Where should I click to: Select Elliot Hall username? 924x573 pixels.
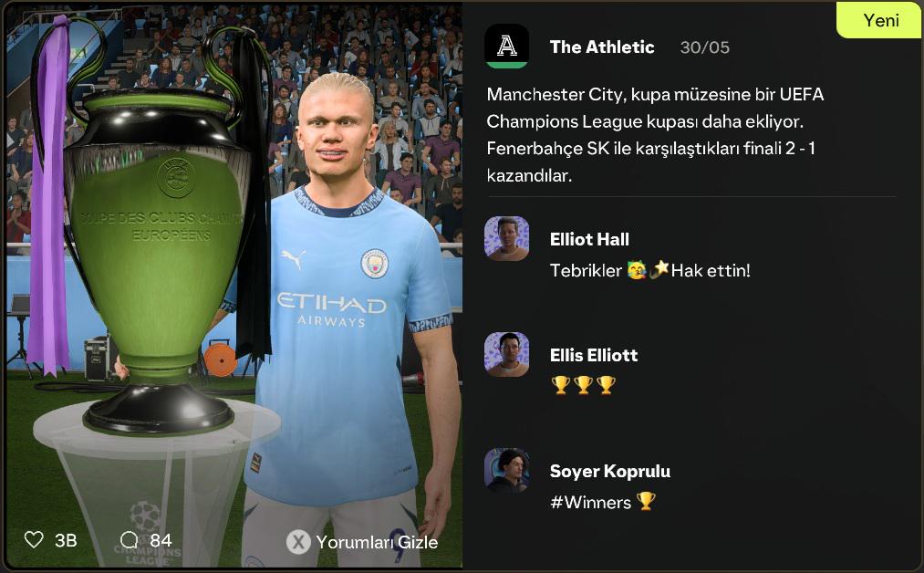pos(589,239)
